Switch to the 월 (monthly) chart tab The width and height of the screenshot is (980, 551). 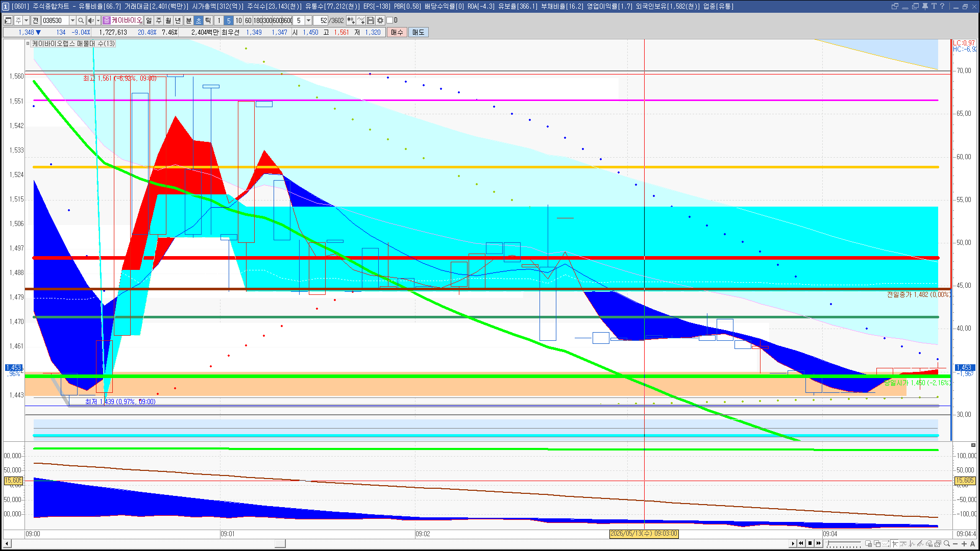tap(168, 20)
